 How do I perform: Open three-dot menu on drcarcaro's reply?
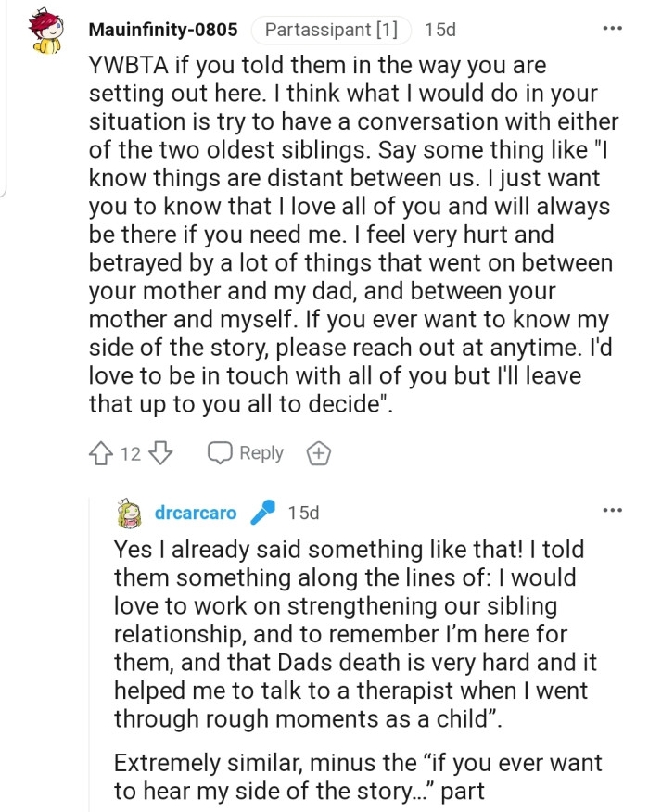coord(612,511)
